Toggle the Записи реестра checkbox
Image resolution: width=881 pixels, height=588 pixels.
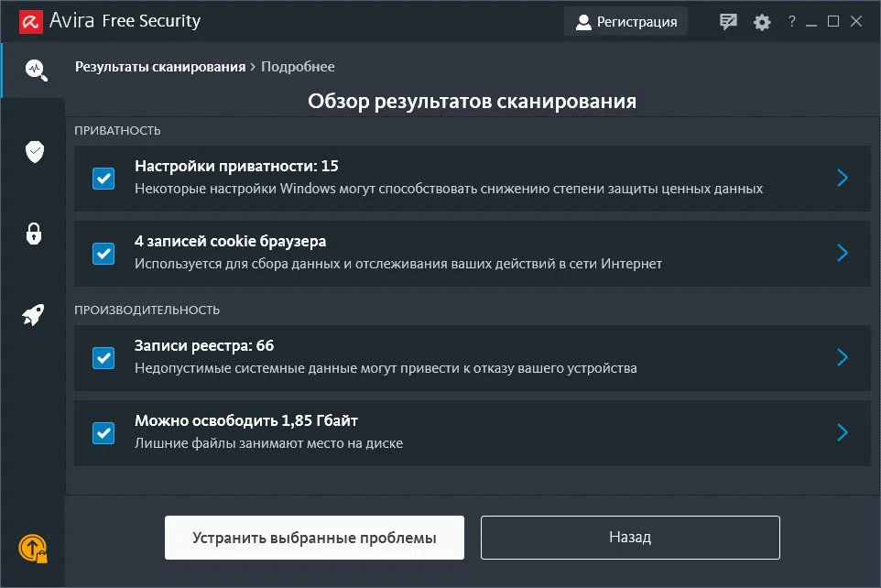tap(103, 357)
